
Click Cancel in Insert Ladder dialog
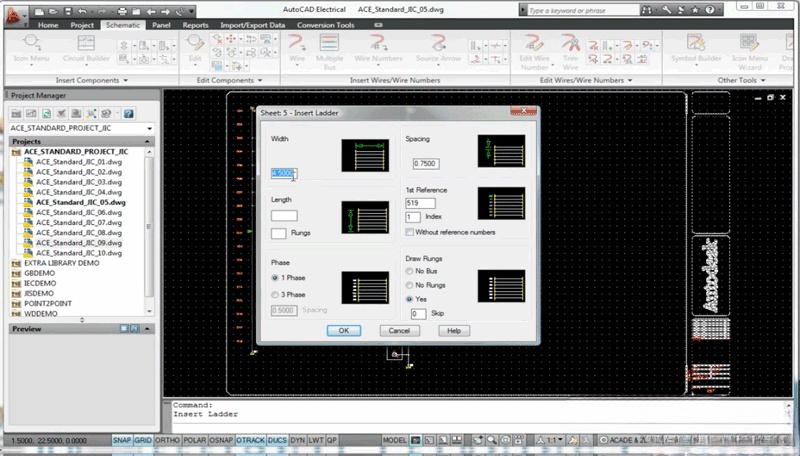click(399, 331)
